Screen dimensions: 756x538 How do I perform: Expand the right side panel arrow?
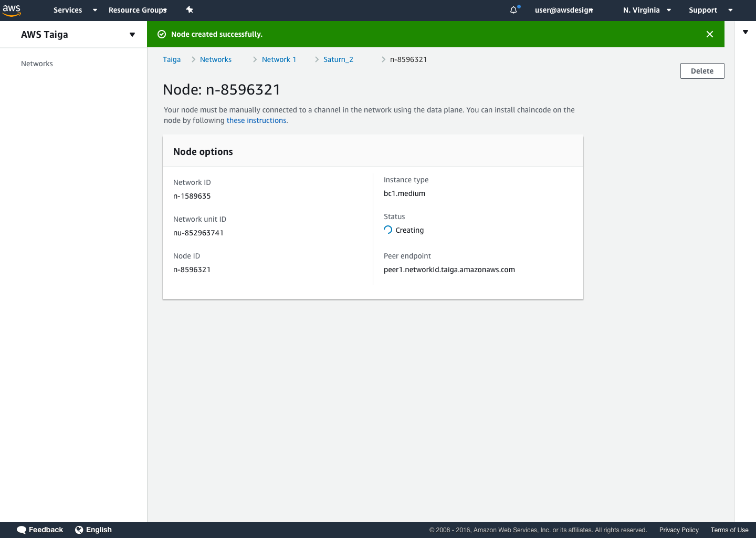click(x=745, y=32)
